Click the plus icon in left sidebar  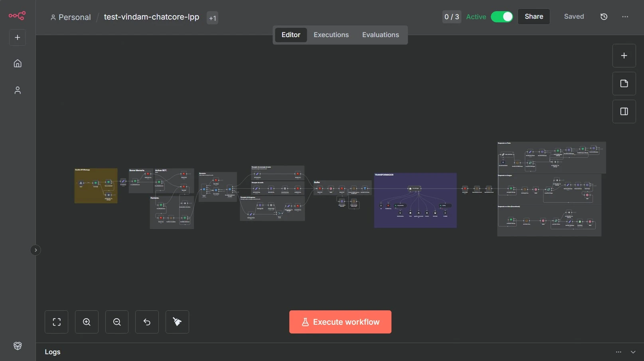18,37
